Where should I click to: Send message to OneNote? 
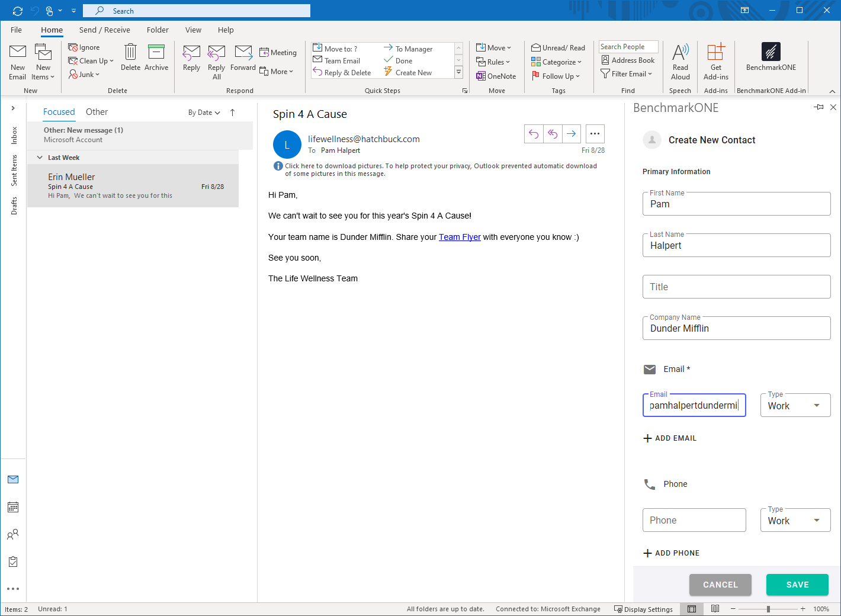pos(496,76)
